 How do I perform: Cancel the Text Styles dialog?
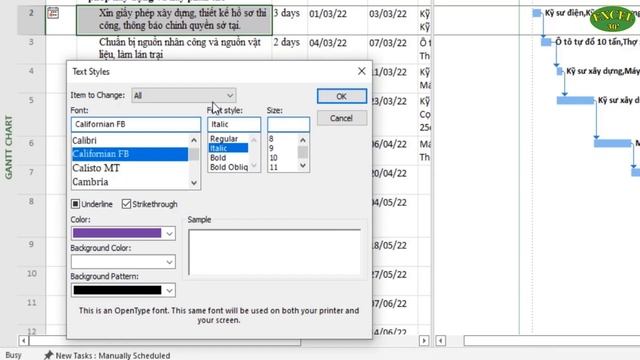tap(342, 118)
